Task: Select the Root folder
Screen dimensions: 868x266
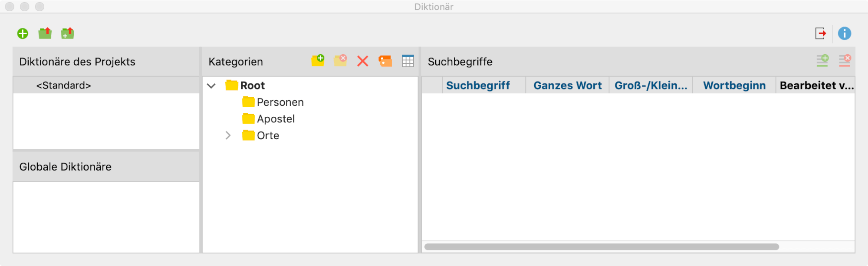Action: 245,85
